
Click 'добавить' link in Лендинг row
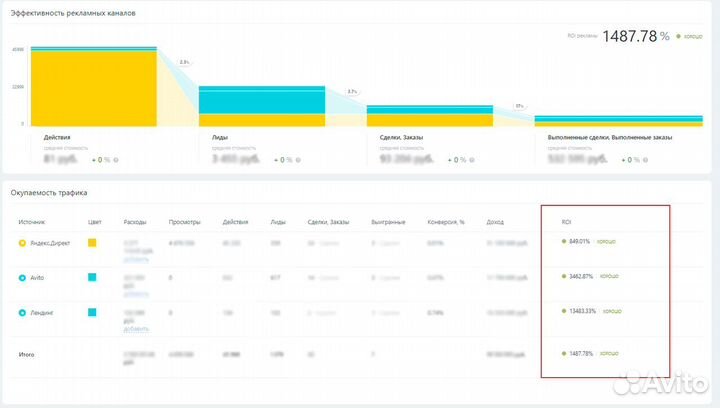pos(136,329)
